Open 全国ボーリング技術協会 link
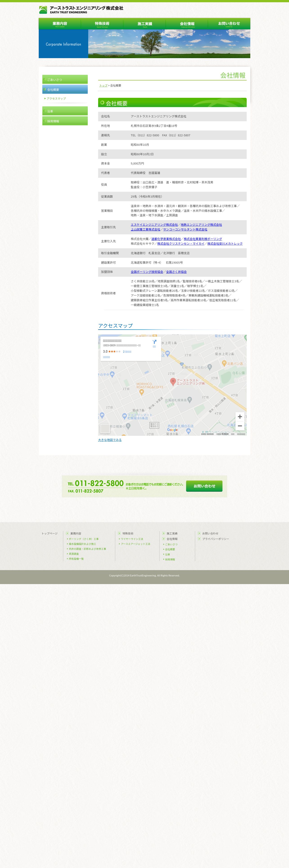289x868 pixels. 147,272
